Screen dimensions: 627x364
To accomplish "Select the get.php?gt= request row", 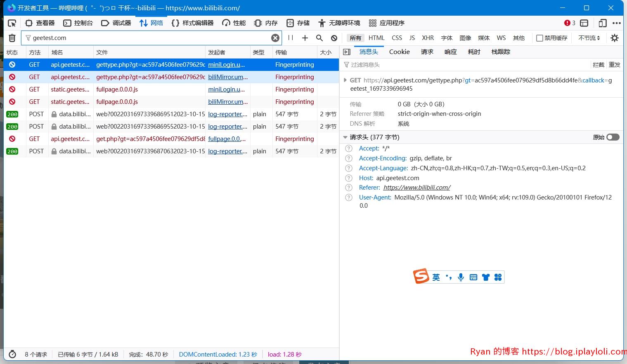I will (171, 139).
